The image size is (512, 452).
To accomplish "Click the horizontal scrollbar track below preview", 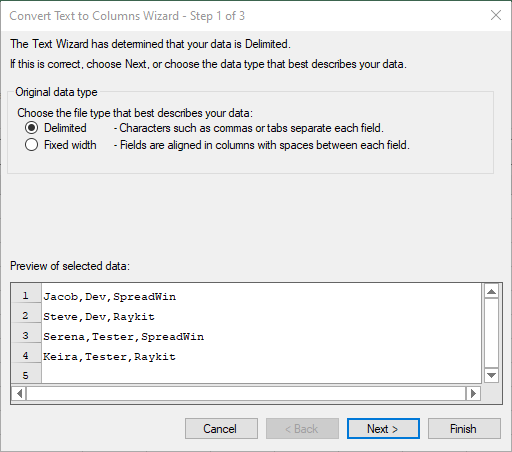I will (246, 394).
